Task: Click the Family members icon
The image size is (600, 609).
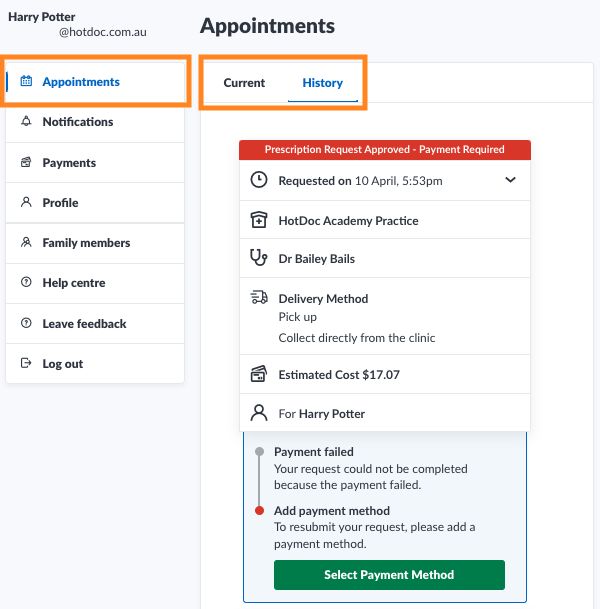Action: tap(26, 243)
